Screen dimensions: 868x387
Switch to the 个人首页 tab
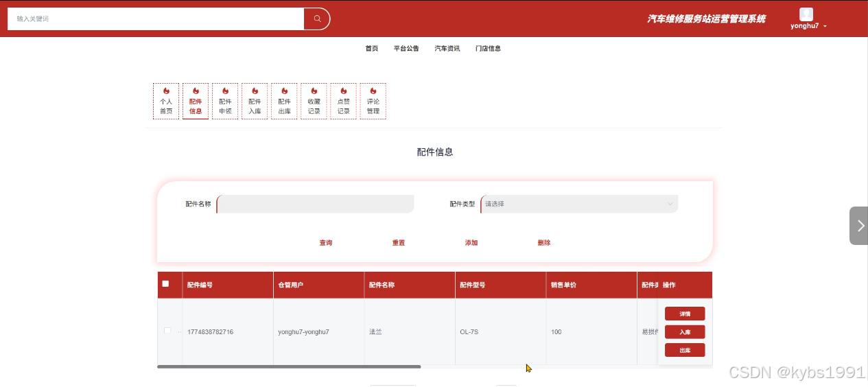click(166, 101)
